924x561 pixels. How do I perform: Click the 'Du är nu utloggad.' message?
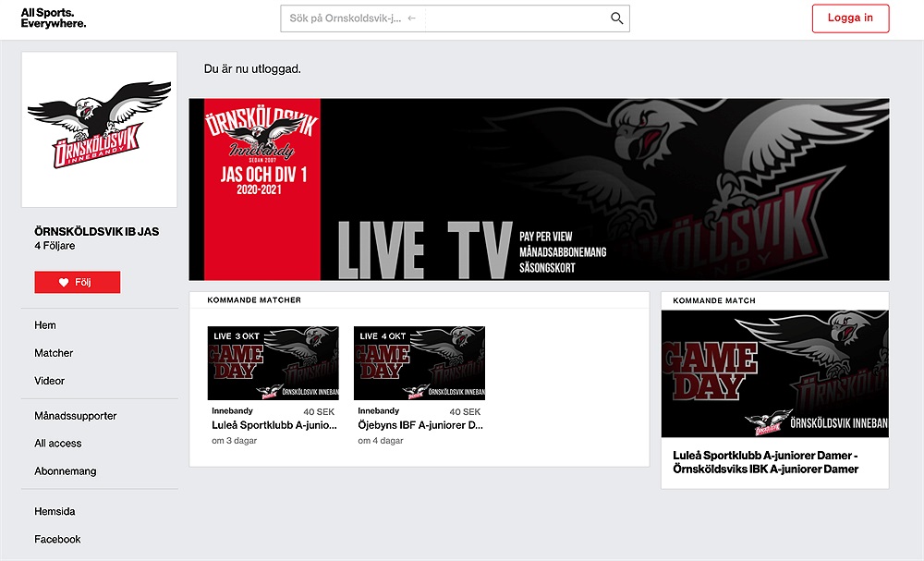tap(252, 69)
